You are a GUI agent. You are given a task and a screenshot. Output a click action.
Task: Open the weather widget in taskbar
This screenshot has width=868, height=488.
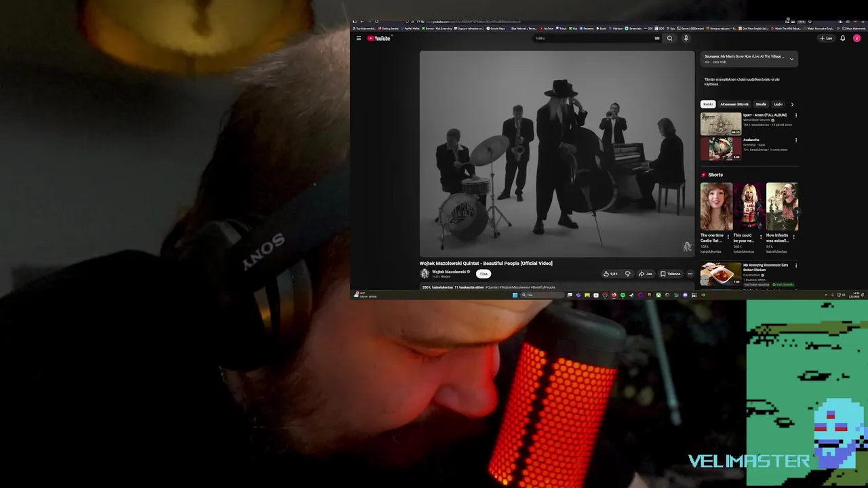[364, 295]
